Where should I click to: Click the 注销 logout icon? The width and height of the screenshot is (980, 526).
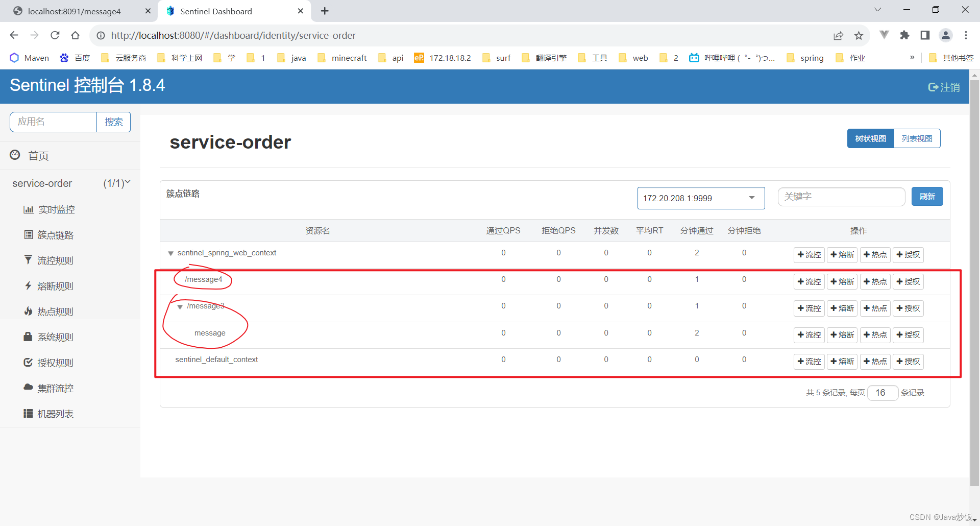tap(933, 87)
